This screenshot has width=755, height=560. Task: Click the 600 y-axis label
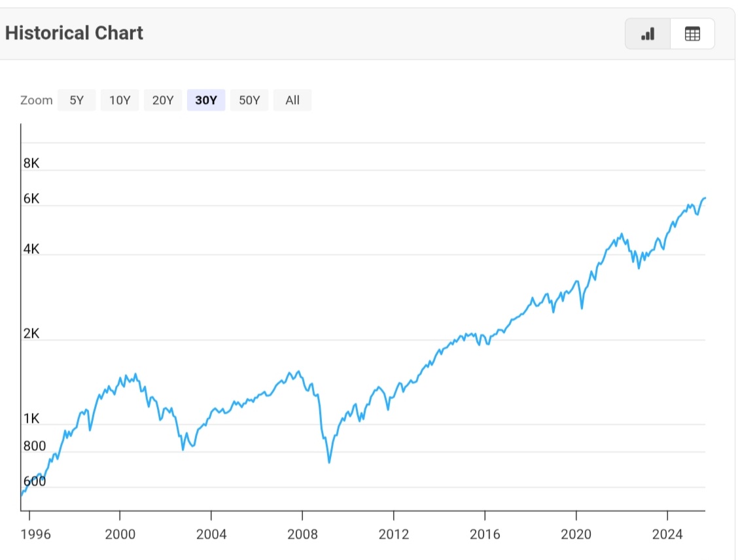[x=35, y=481]
